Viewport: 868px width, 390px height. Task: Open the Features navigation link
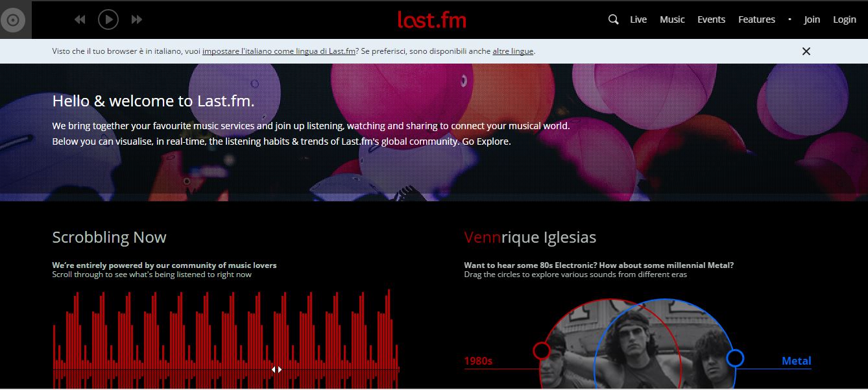click(x=756, y=19)
